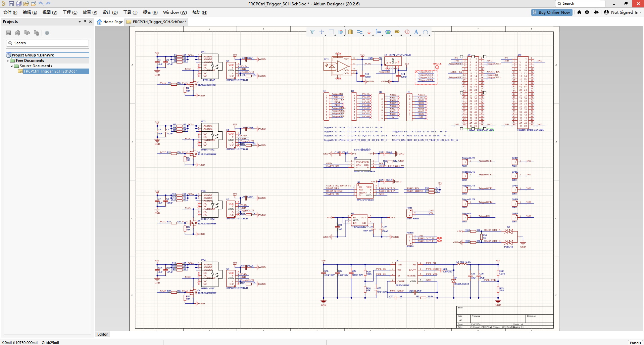Open the 设计 (D) menu
The image size is (644, 345).
[x=110, y=12]
